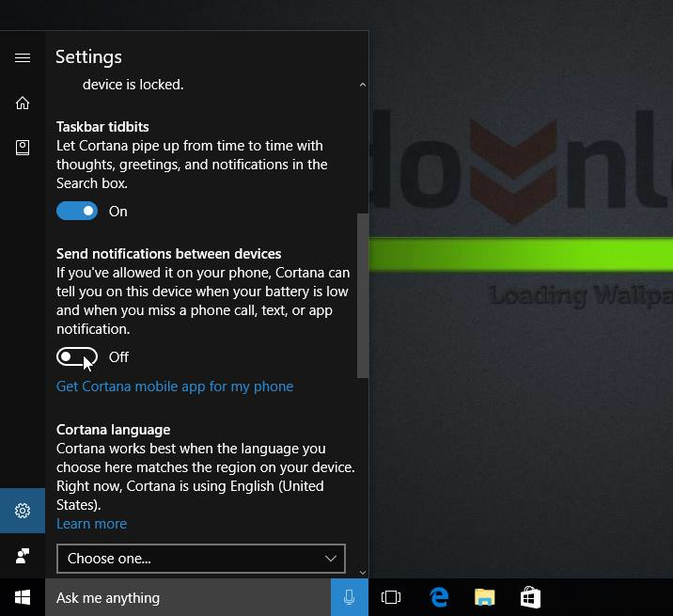Screen dimensions: 673x616
Task: Click the Cortana language heading
Action: click(114, 430)
